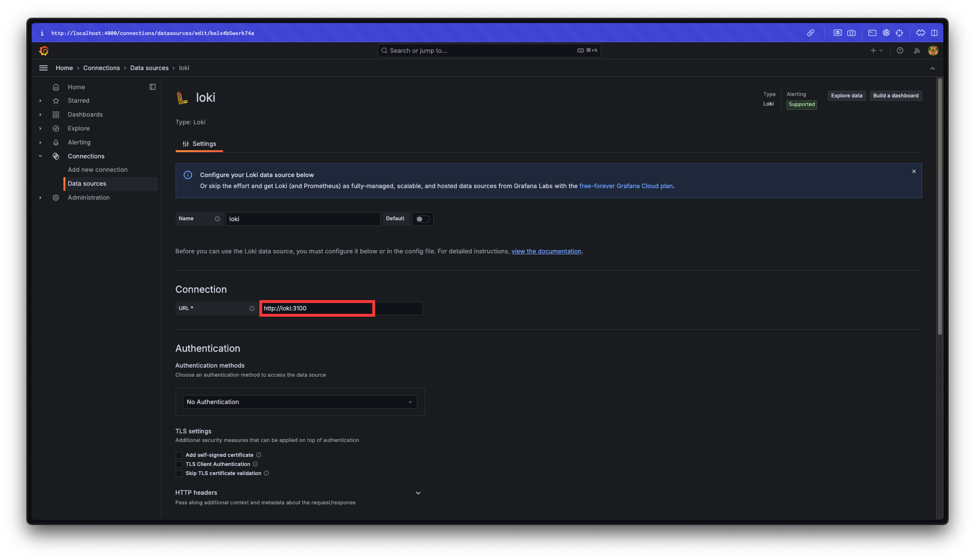This screenshot has height=560, width=975.
Task: Dismiss the Configure Loki info banner
Action: (914, 171)
